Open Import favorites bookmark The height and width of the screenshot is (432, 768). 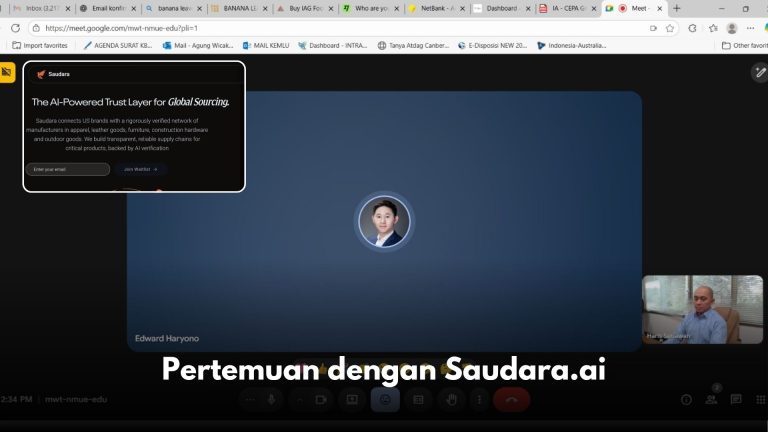[x=40, y=46]
